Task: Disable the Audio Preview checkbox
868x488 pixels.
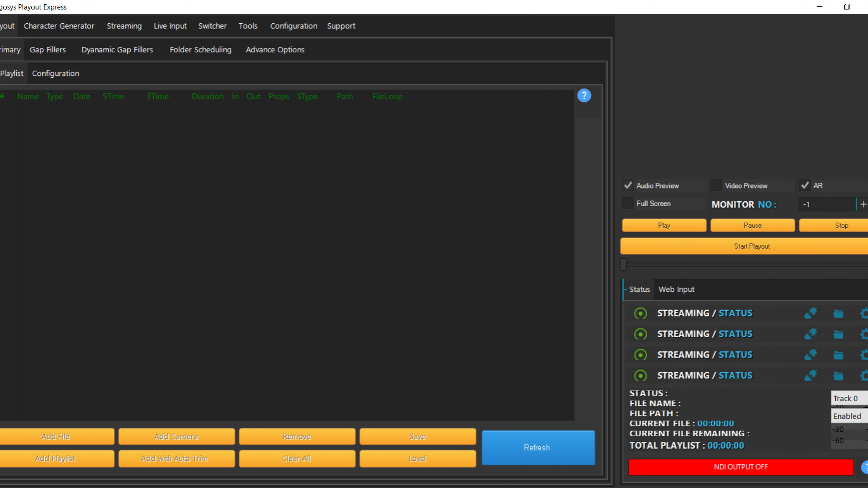Action: (628, 185)
